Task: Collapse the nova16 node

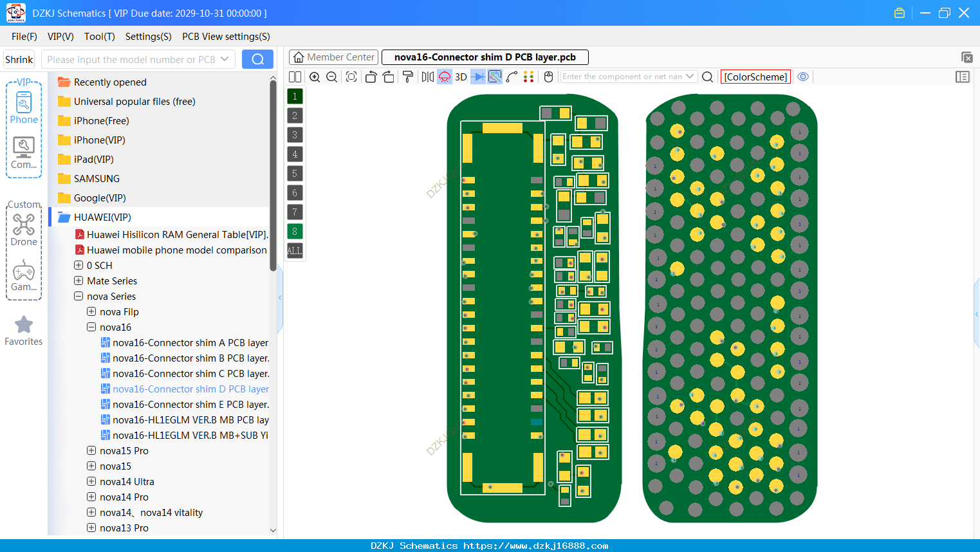Action: [x=91, y=327]
